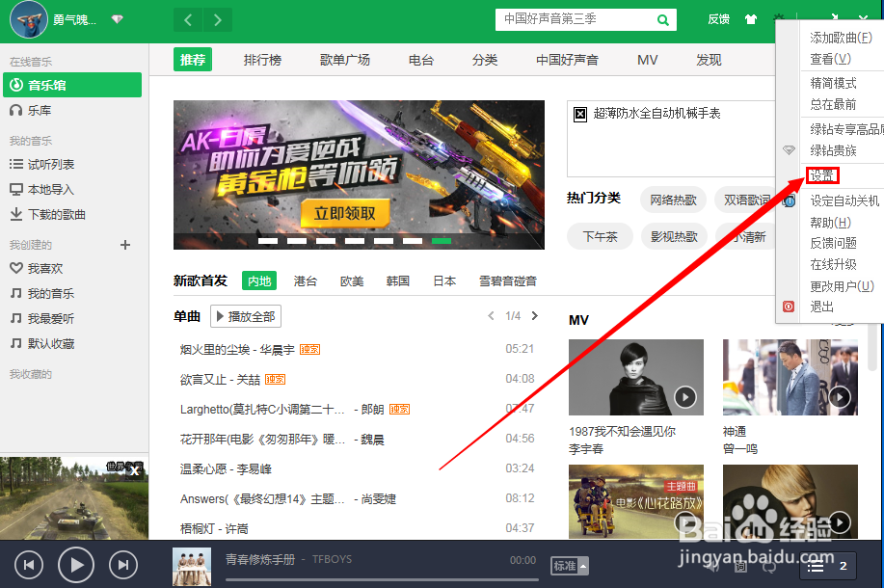884x588 pixels.
Task: Select the 日本 new songs tab
Action: pos(444,281)
